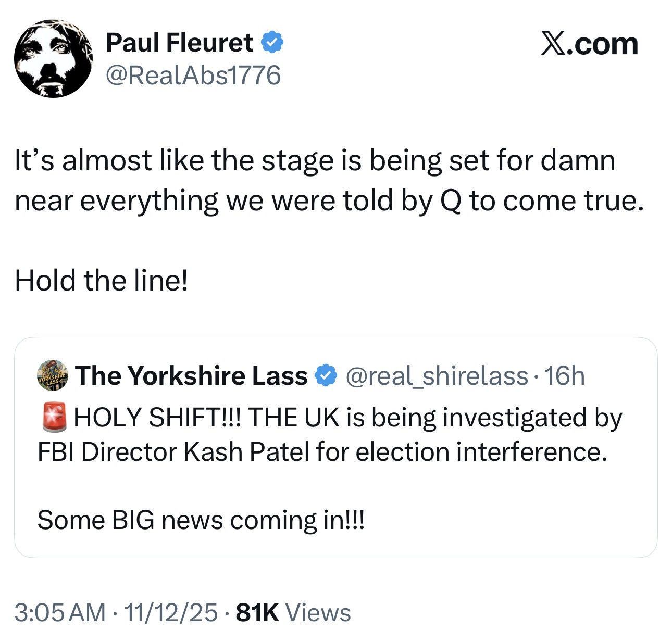Select the tweet text mentioning Q
This screenshot has height=642, width=672.
tap(329, 180)
